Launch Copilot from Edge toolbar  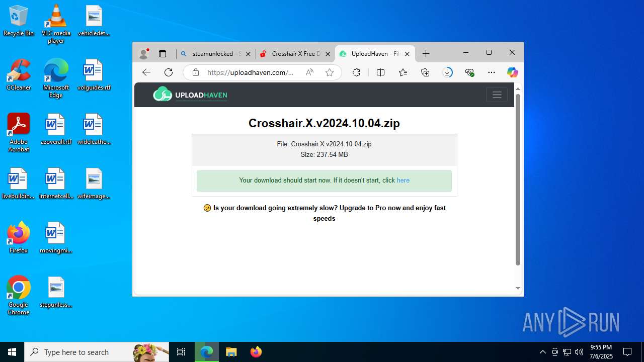click(x=512, y=72)
